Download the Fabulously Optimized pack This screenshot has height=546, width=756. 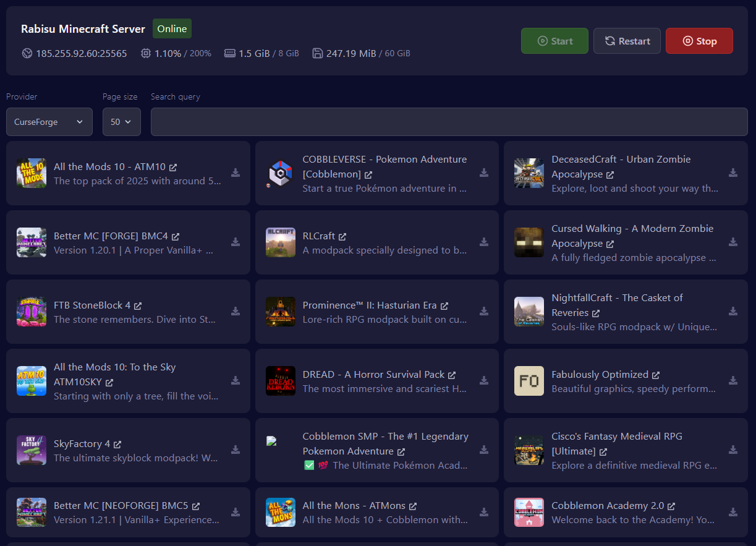(x=733, y=382)
